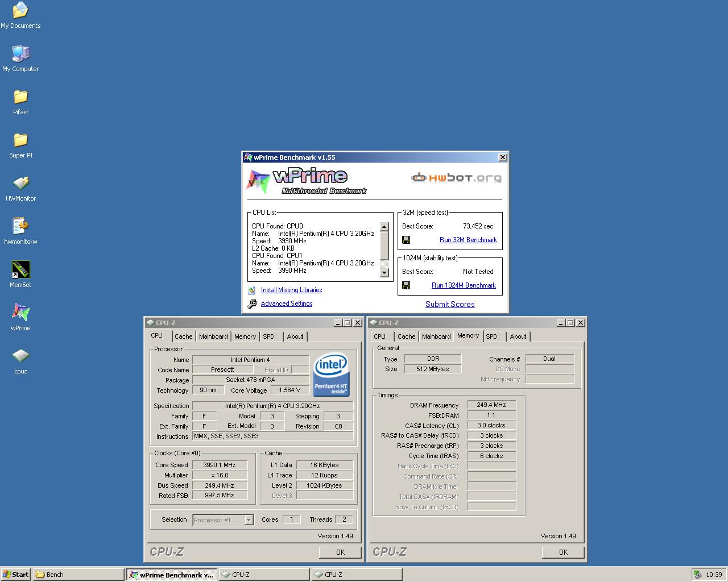Click the taskbar clock showing 10:39

(714, 575)
